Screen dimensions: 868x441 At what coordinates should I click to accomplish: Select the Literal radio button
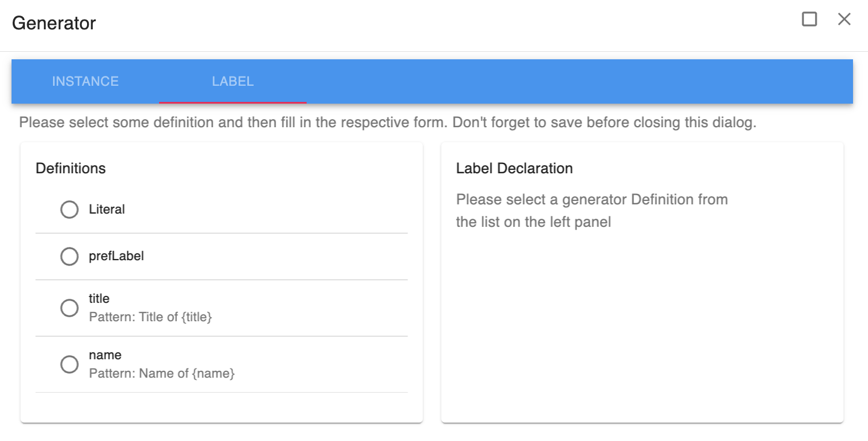(69, 210)
